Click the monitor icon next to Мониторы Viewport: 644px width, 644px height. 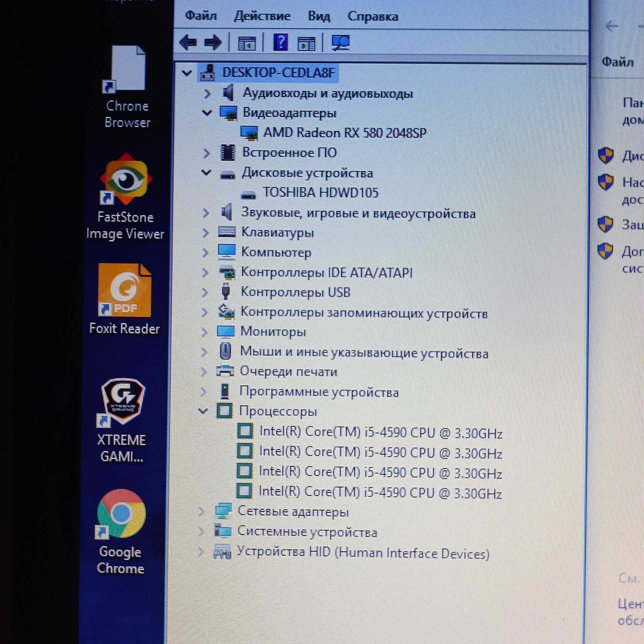226,331
